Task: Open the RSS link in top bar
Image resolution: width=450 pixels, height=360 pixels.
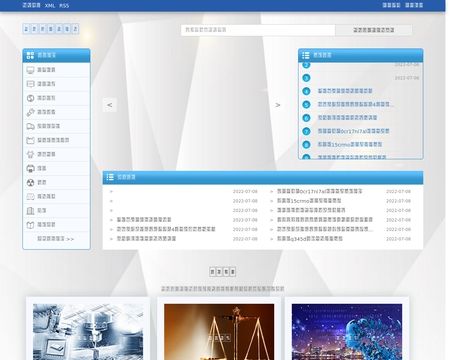Action: click(x=64, y=6)
